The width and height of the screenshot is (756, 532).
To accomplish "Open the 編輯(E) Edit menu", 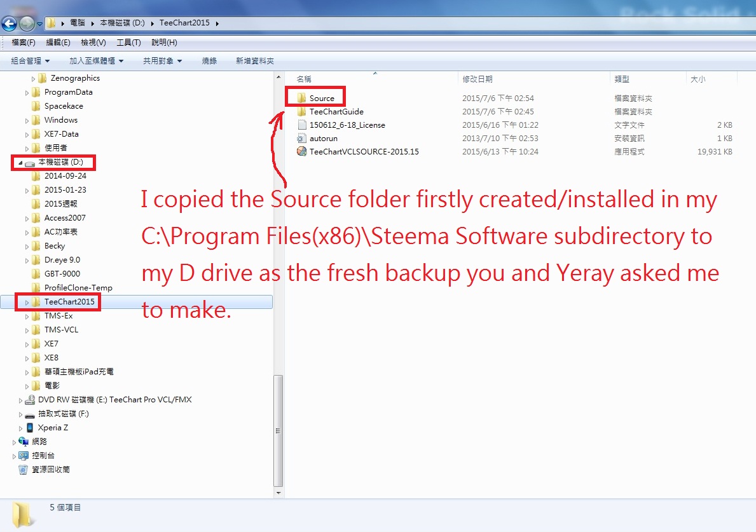I will click(58, 43).
